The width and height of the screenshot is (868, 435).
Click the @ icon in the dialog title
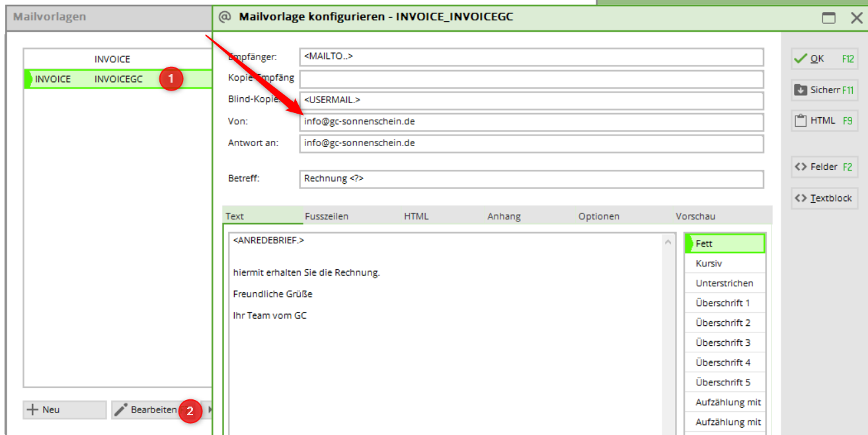pyautogui.click(x=225, y=17)
